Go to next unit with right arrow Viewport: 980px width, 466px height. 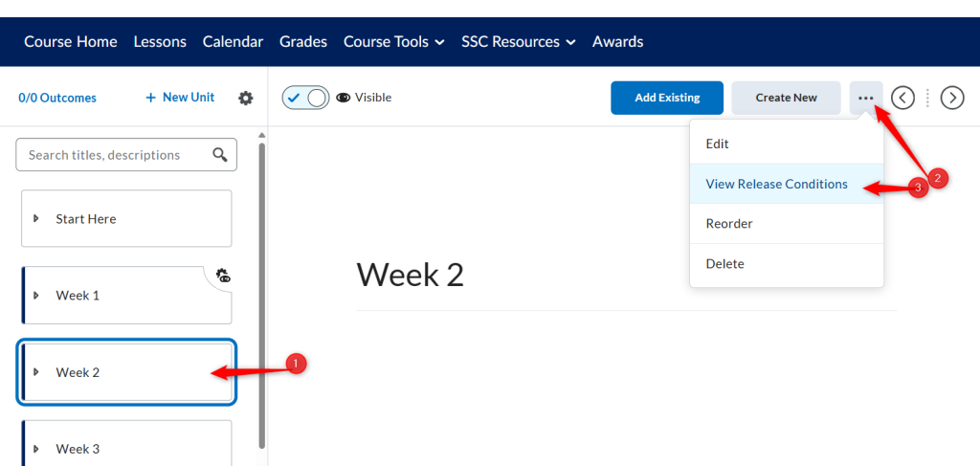pyautogui.click(x=952, y=98)
